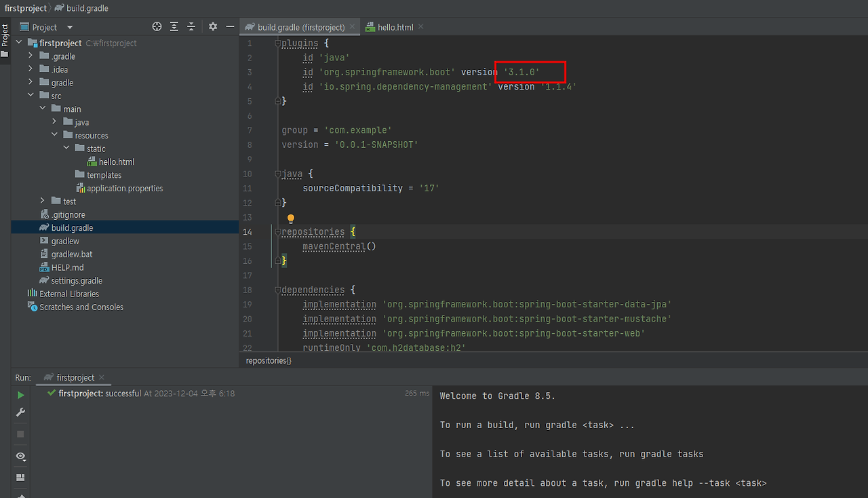Click mavenCentral() in the repositories block
The width and height of the screenshot is (868, 498).
[x=339, y=246]
